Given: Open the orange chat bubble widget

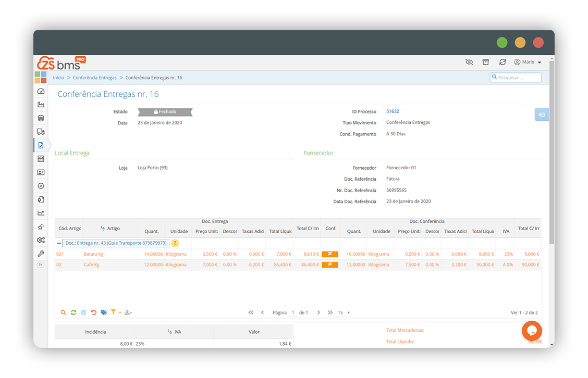Looking at the screenshot, I should (532, 331).
